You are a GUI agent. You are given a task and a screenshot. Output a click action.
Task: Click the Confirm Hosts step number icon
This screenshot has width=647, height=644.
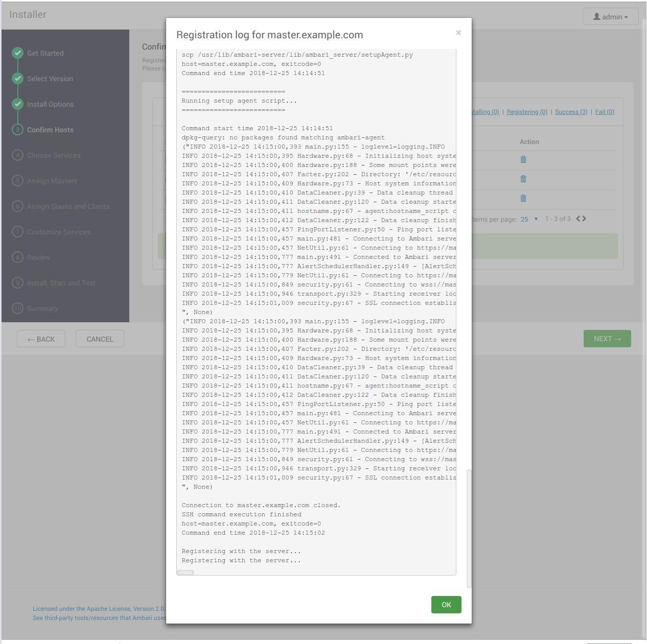[x=18, y=130]
